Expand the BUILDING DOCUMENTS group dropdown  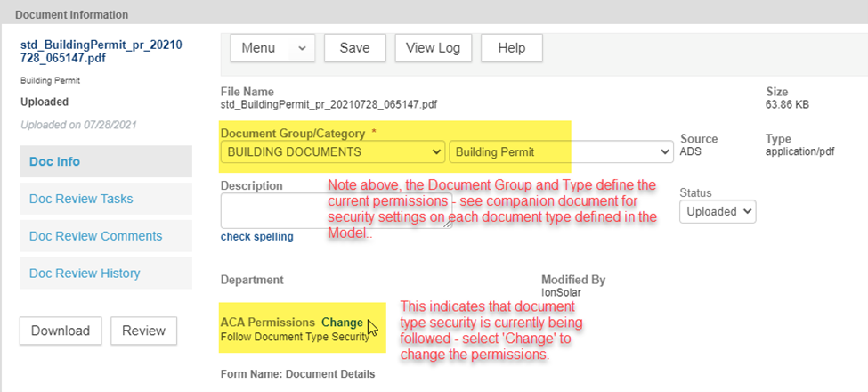[332, 152]
